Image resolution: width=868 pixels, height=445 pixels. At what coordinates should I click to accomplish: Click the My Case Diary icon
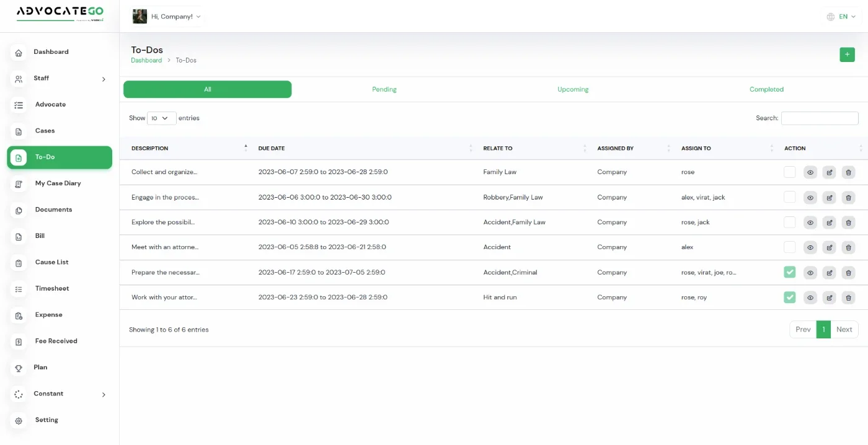click(19, 184)
